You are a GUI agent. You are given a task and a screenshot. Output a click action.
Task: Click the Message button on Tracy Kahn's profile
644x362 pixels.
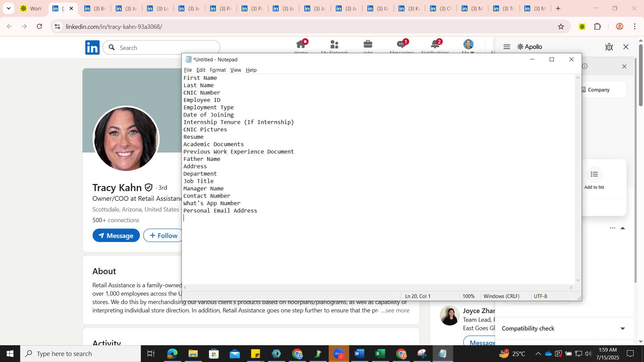116,236
